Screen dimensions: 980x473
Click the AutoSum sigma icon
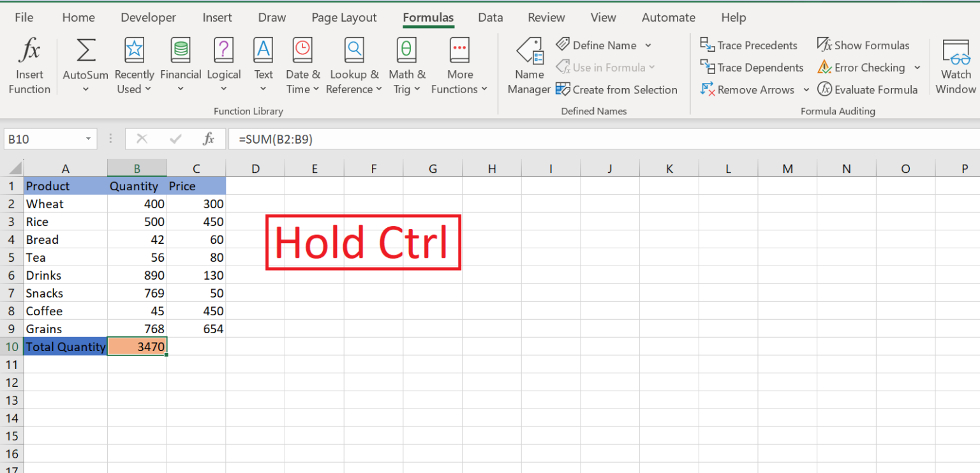(85, 50)
